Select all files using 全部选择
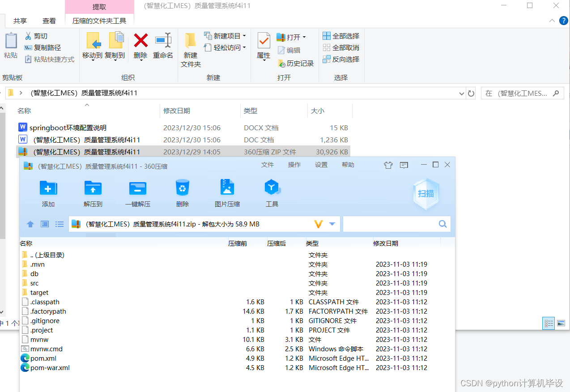The image size is (570, 392). point(341,36)
